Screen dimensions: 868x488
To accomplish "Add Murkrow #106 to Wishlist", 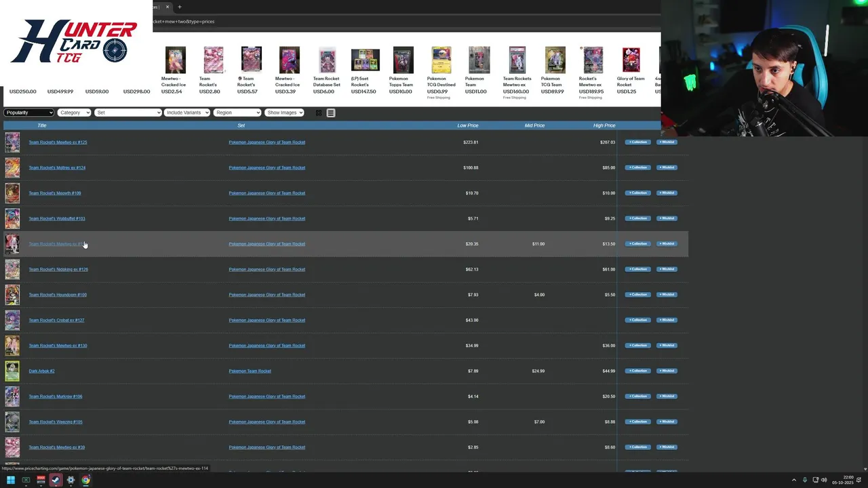I will pyautogui.click(x=667, y=396).
